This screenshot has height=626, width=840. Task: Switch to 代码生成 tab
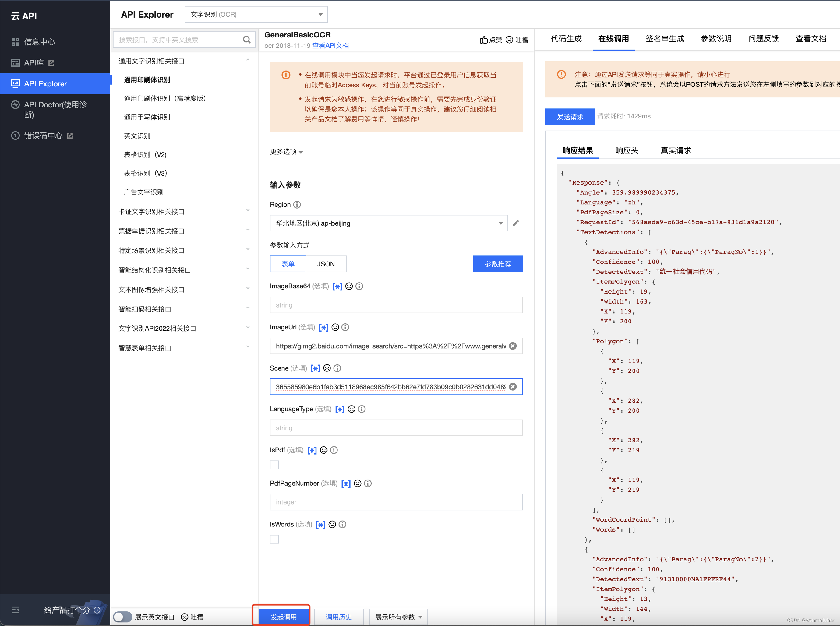566,39
